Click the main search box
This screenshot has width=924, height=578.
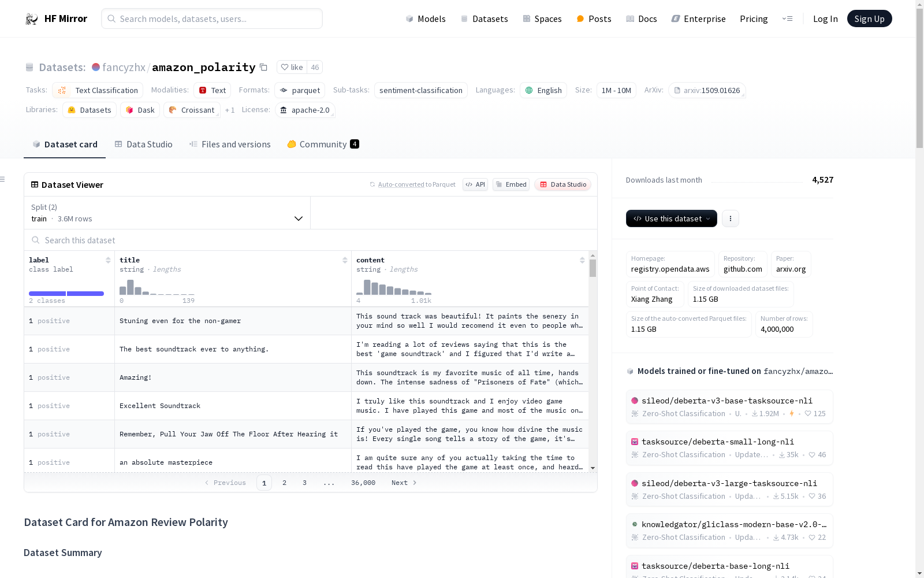212,18
